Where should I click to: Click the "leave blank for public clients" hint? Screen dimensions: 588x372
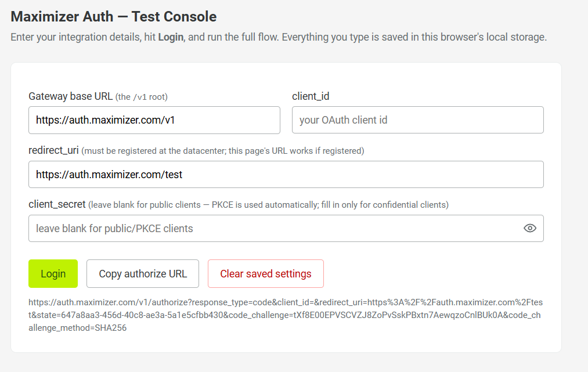269,205
